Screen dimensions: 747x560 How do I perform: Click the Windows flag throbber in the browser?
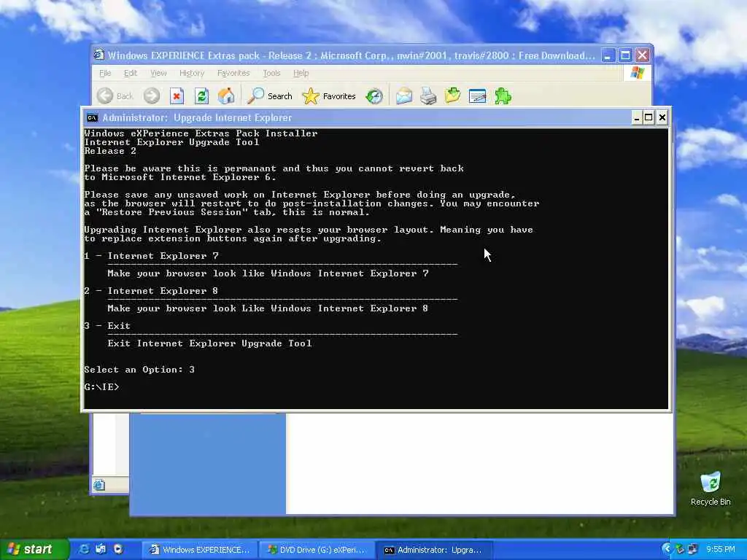(x=637, y=73)
